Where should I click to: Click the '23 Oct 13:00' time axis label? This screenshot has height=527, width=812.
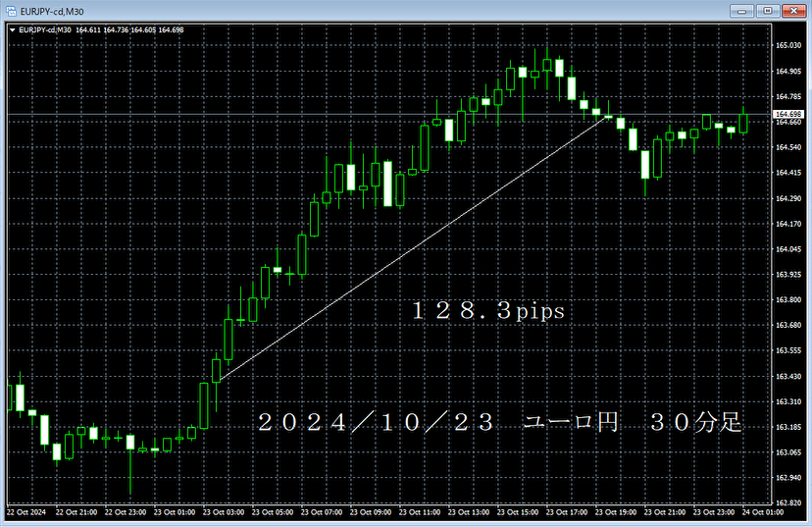[x=469, y=512]
